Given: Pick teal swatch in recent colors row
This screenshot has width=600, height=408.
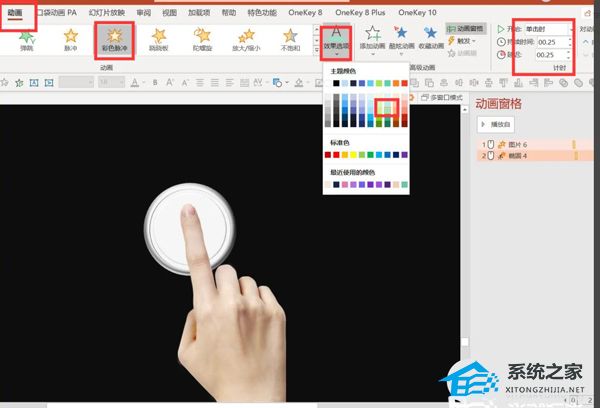Looking at the screenshot, I should coord(404,184).
